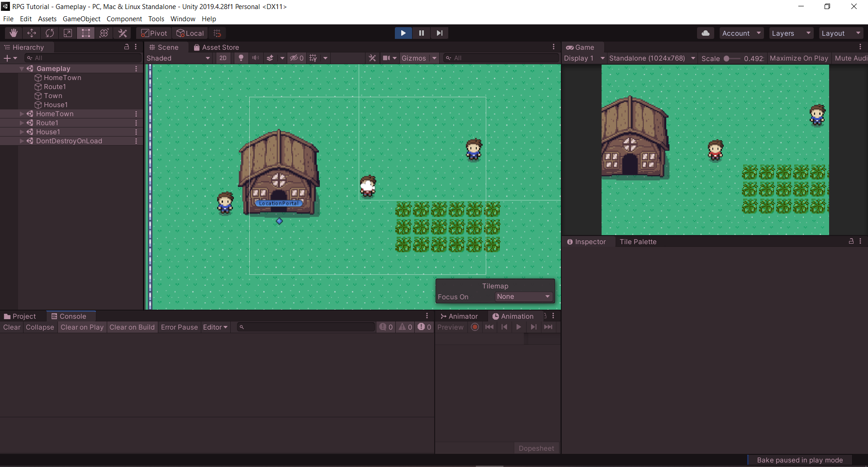
Task: Open the Scene component tools icon
Action: pos(372,58)
